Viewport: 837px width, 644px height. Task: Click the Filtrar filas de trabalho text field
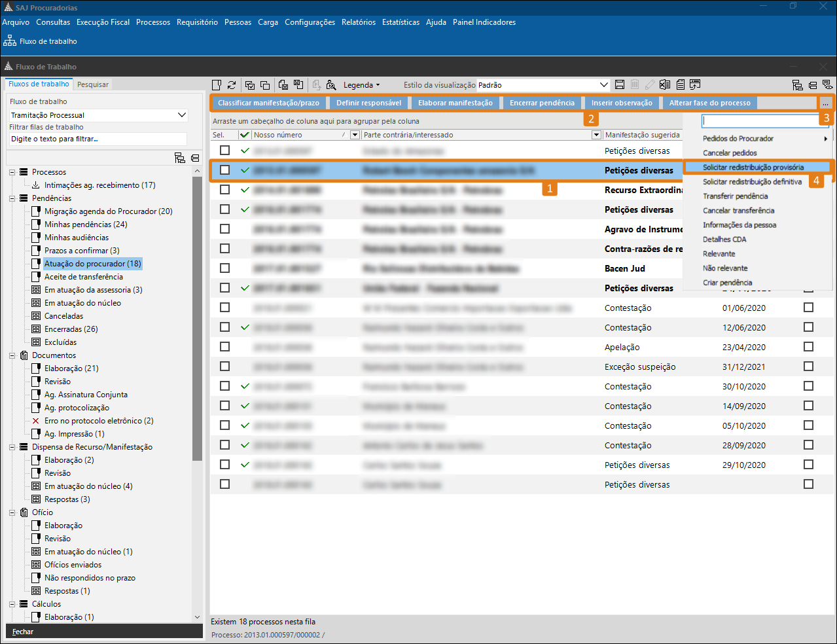[x=98, y=139]
